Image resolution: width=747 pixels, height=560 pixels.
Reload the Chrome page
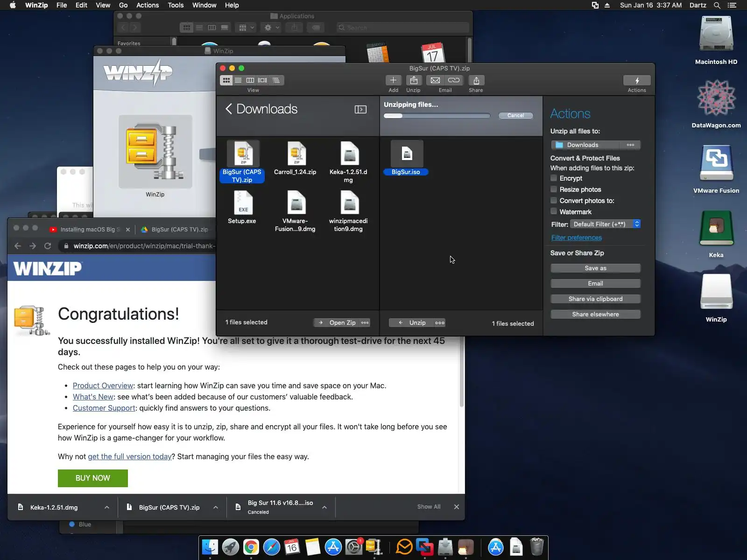pyautogui.click(x=48, y=246)
